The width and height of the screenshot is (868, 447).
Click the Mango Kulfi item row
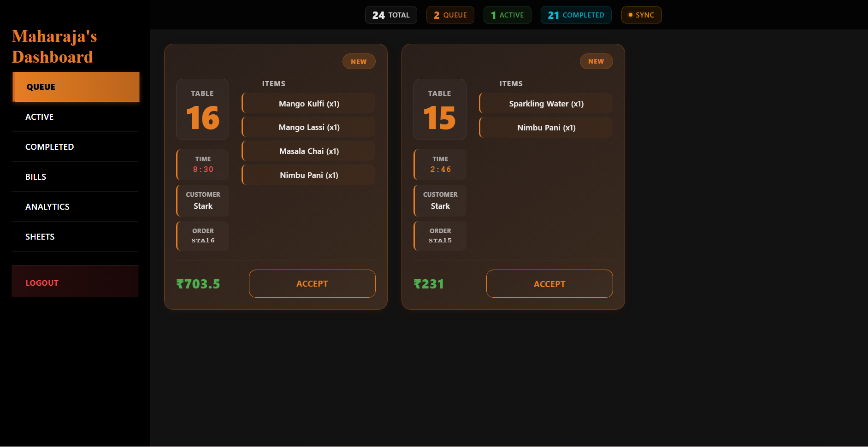tap(309, 104)
